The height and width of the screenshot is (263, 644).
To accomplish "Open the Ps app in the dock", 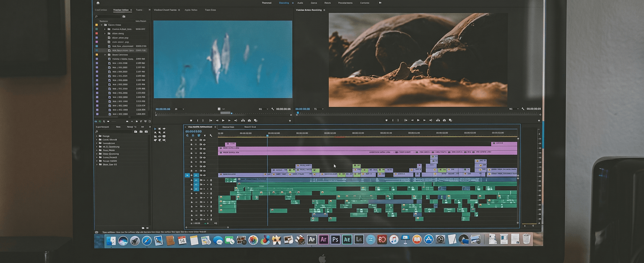I will [x=335, y=240].
